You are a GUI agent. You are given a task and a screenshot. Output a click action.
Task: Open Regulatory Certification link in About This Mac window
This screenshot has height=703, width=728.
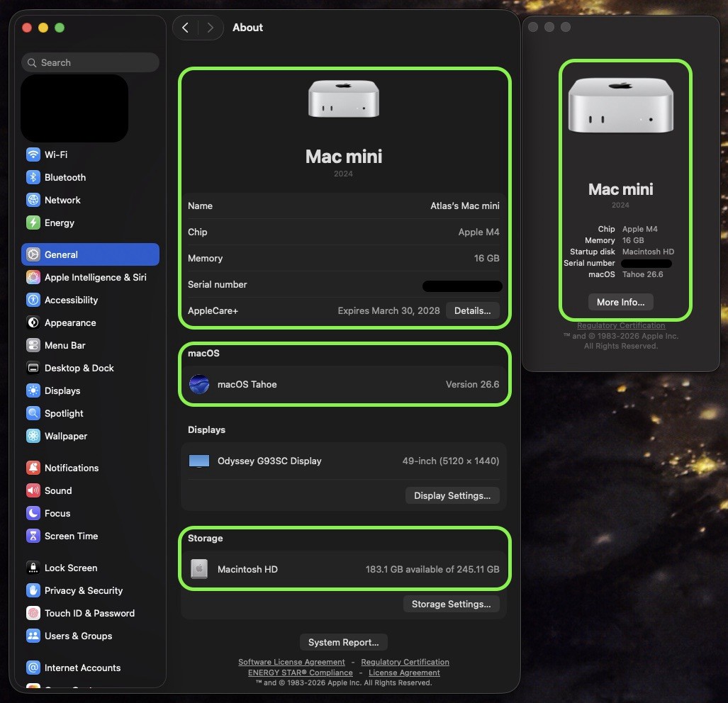coord(621,325)
